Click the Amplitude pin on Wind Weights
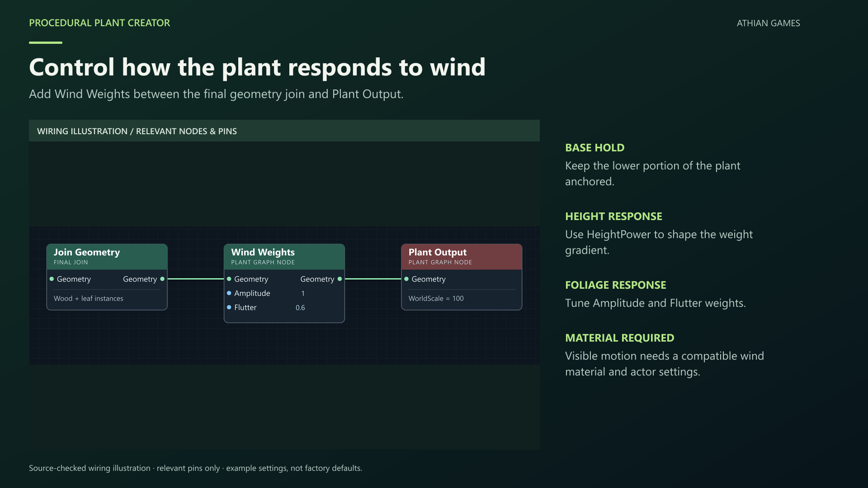 [229, 293]
